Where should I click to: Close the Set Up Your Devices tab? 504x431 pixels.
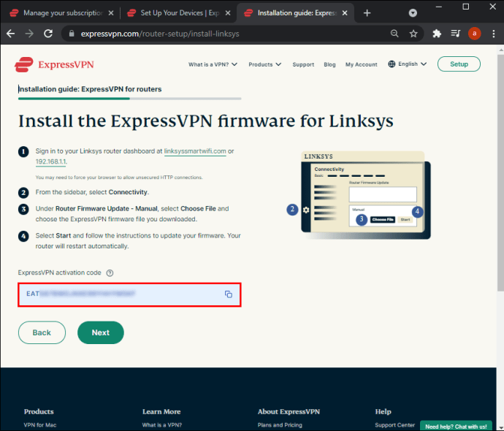point(228,13)
